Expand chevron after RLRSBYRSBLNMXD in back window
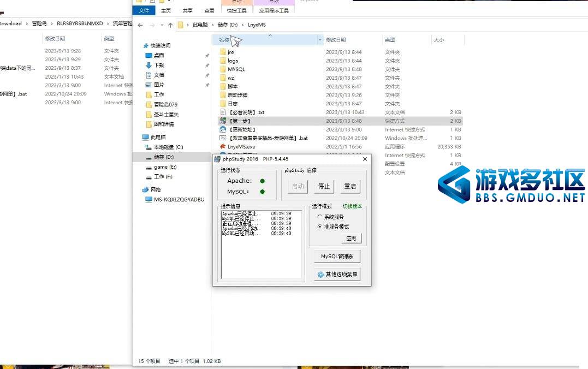588x369 pixels. tap(108, 23)
